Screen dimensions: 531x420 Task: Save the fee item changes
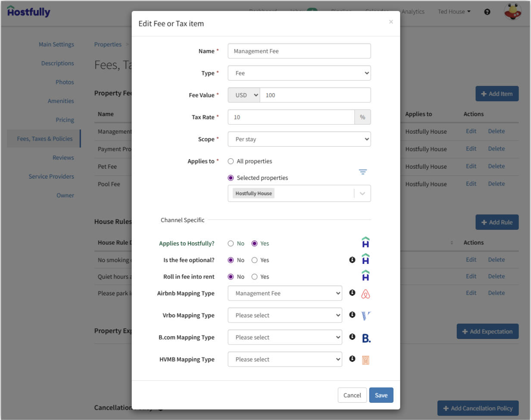[381, 395]
